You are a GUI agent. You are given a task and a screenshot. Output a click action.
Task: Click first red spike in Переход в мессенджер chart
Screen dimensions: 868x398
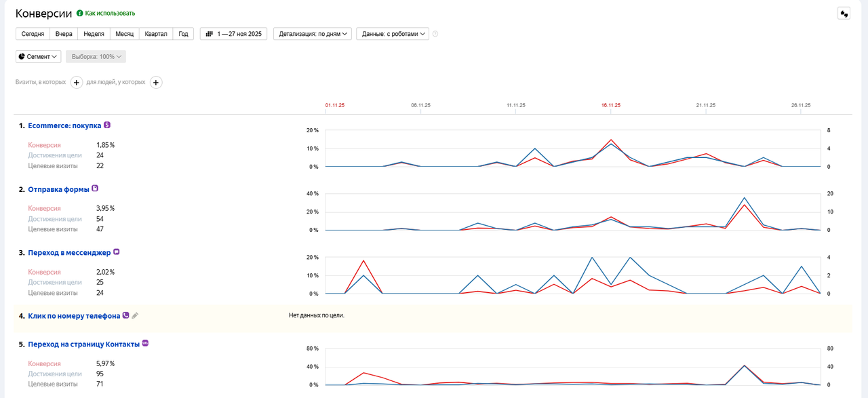pyautogui.click(x=363, y=261)
